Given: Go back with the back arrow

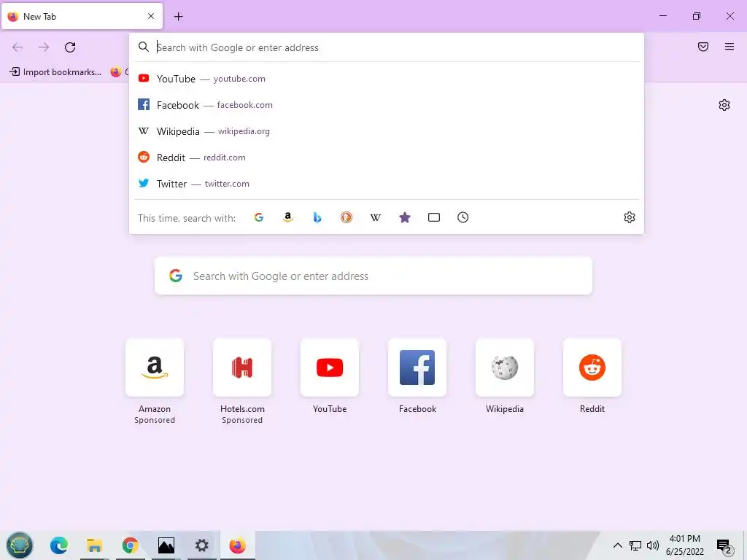Looking at the screenshot, I should coord(18,47).
